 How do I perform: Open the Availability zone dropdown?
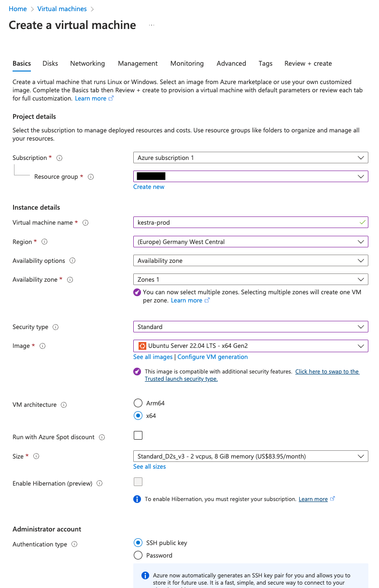coord(251,279)
